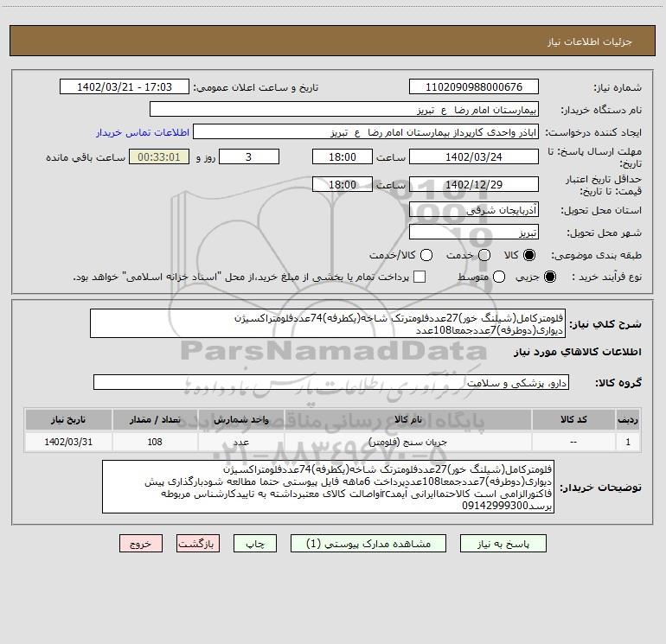The image size is (666, 644).
Task: Click the item cell جریان سنج (فلومتر)
Action: tap(407, 442)
